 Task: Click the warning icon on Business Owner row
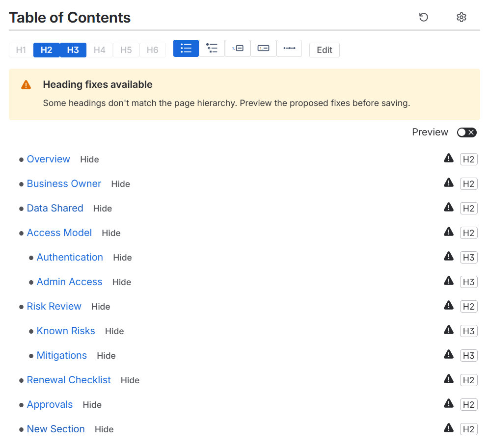point(448,183)
